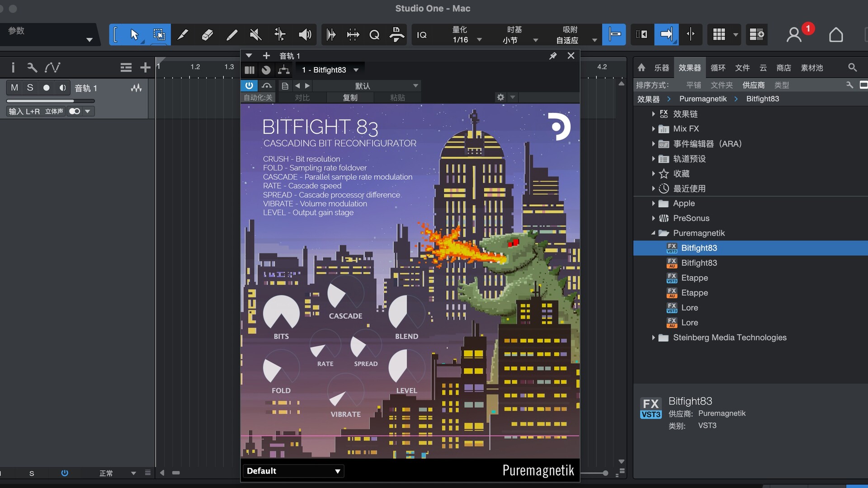Select the Bend tool

coord(280,34)
